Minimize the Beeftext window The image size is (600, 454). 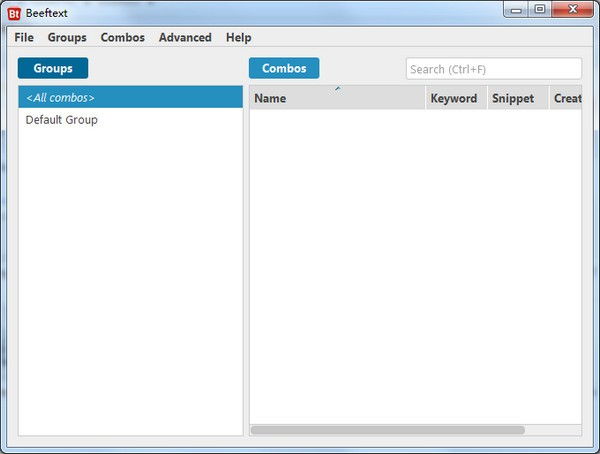coord(516,10)
